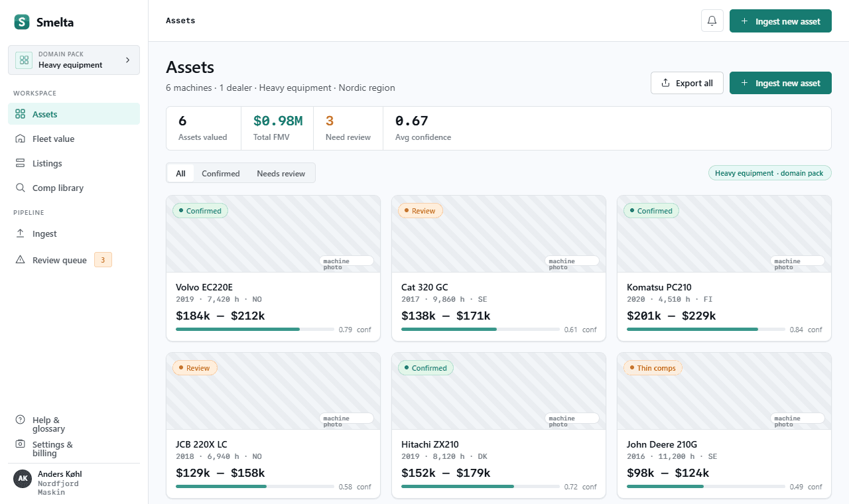Click the JCB 220X LC confidence bar
The width and height of the screenshot is (849, 504).
[255, 486]
